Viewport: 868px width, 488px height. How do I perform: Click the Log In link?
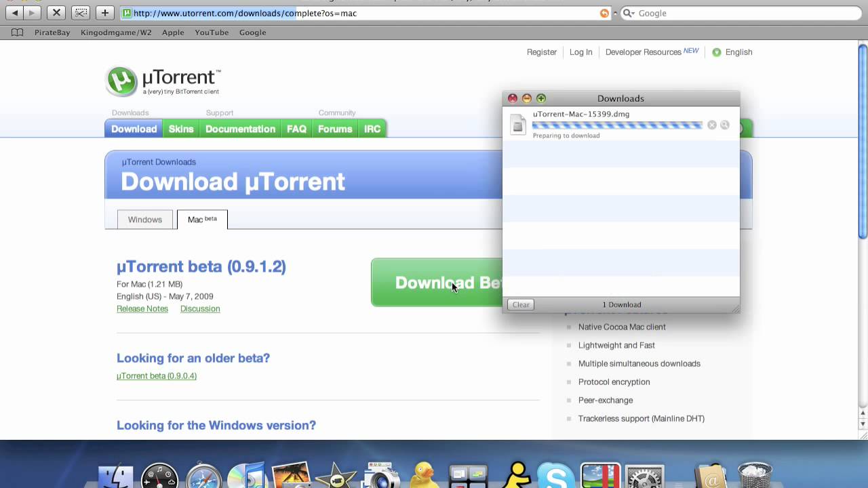point(580,52)
